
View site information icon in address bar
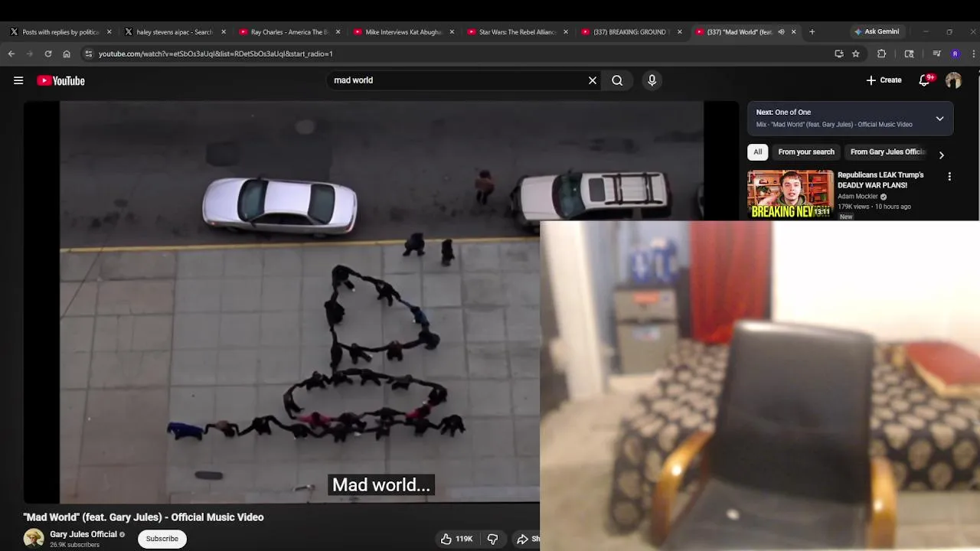[x=89, y=54]
